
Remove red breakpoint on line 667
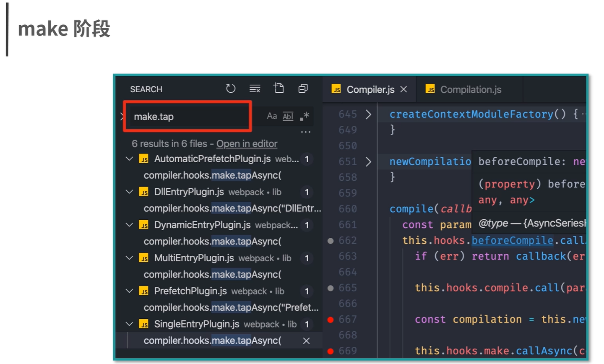point(331,320)
